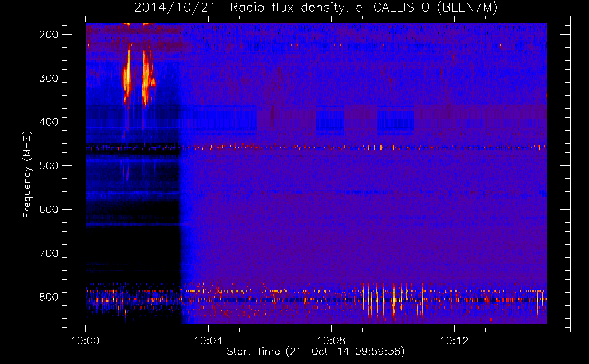Click the 300 frequency tick label
Screen dimensions: 589x364
point(49,78)
